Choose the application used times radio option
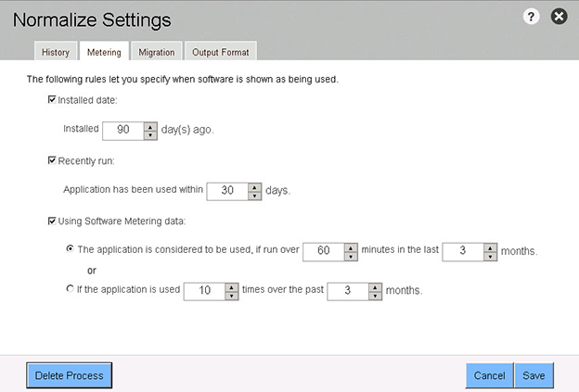Screen dimensions: 579x392 71,289
